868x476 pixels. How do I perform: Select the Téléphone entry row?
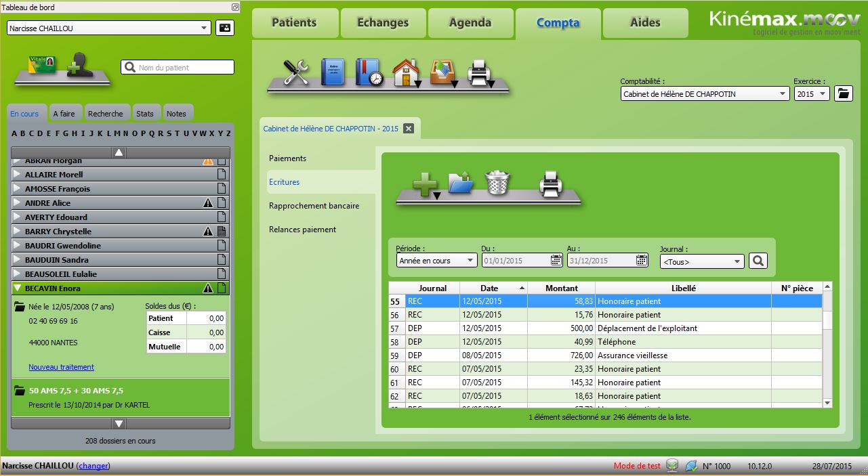point(606,342)
